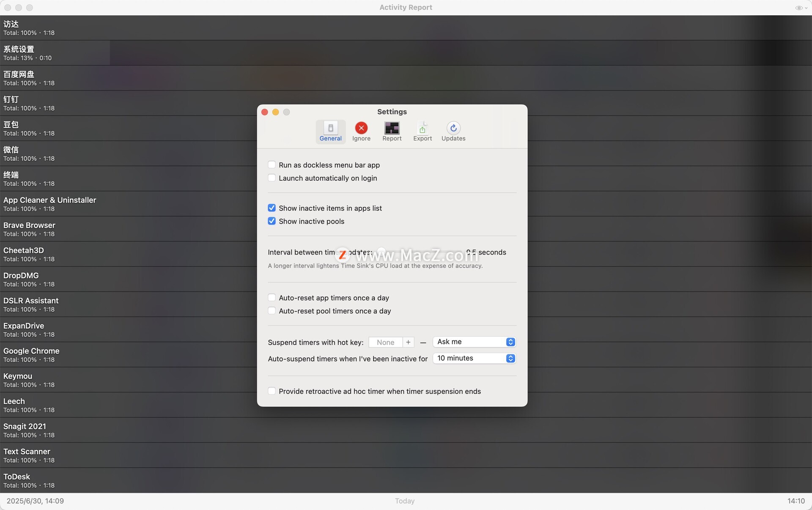Select the App Cleaner & Uninstaller row
812x510 pixels.
click(x=406, y=204)
